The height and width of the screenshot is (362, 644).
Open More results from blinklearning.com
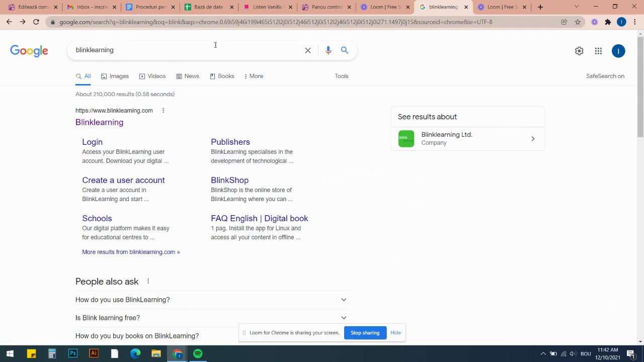coord(131,252)
